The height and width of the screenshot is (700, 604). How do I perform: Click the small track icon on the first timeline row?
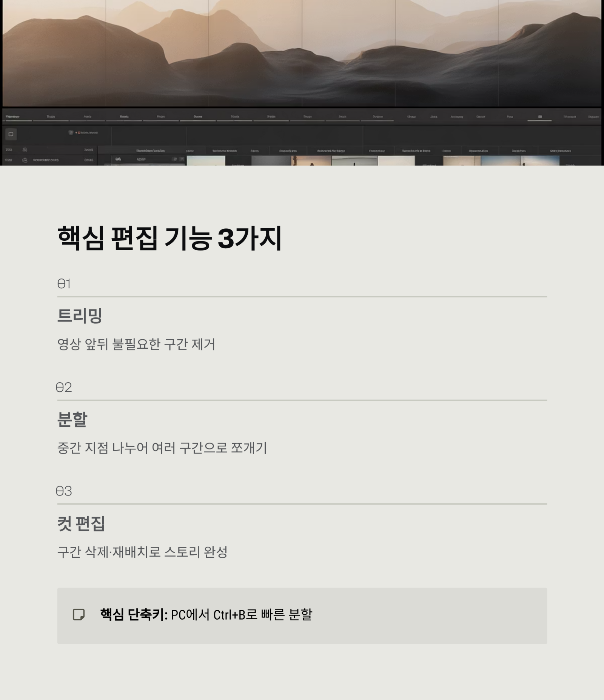(x=24, y=149)
